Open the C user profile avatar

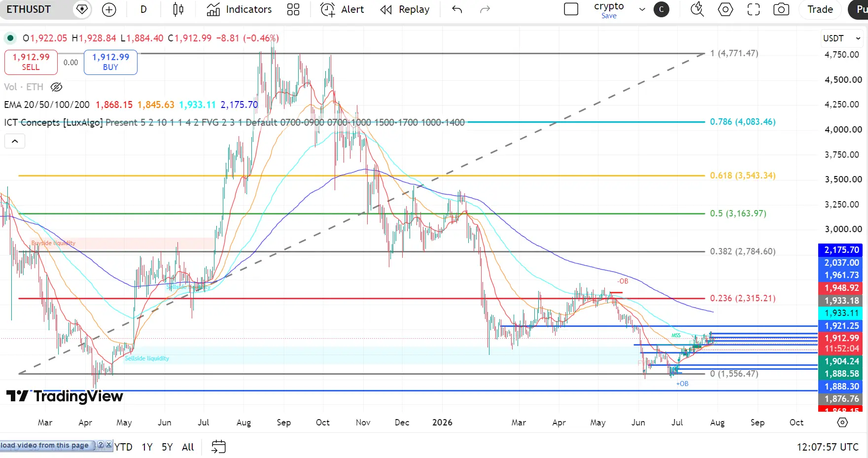pyautogui.click(x=661, y=9)
